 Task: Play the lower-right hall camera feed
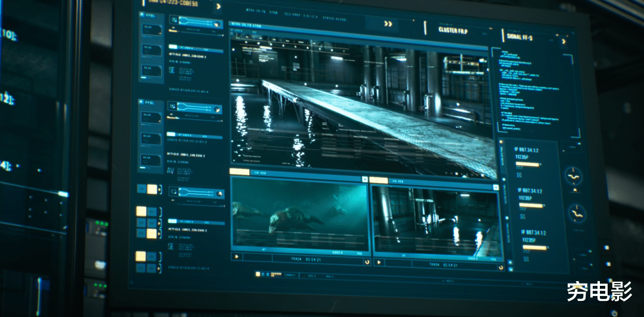coord(379,262)
